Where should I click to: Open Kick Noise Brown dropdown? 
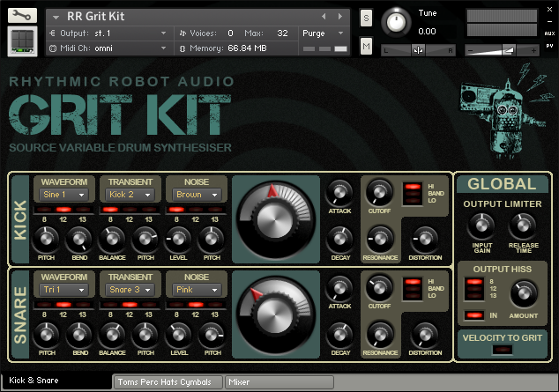[x=197, y=195]
